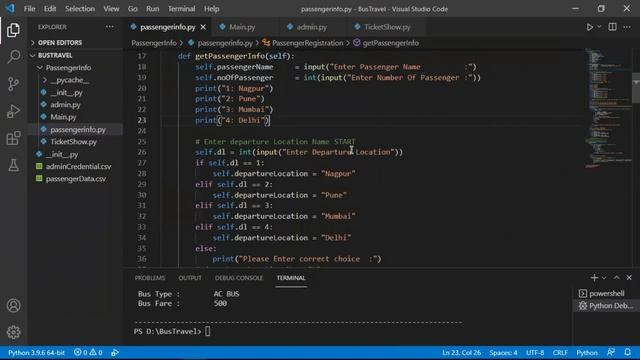Open the notifications bell in status bar
The height and width of the screenshot is (360, 640).
627,352
